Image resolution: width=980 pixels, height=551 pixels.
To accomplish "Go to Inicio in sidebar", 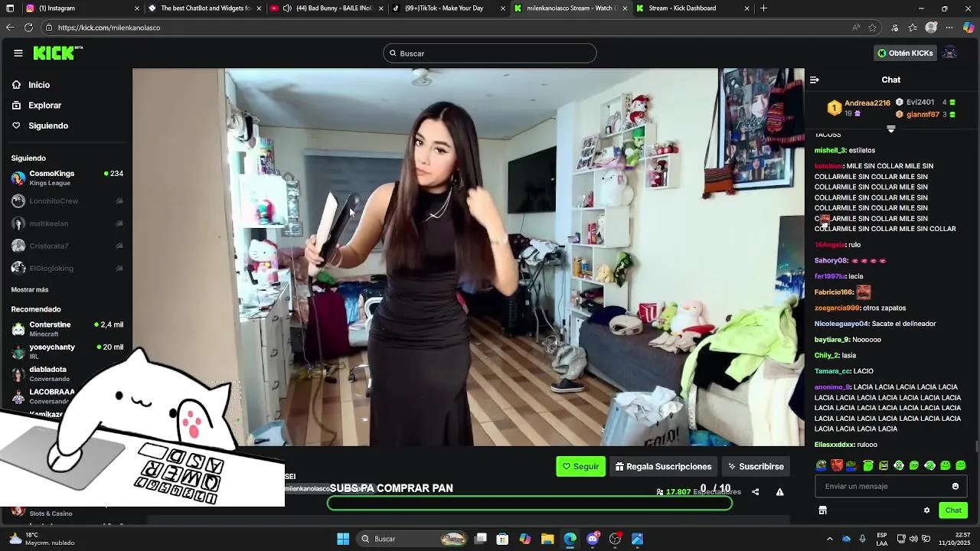I will click(39, 85).
